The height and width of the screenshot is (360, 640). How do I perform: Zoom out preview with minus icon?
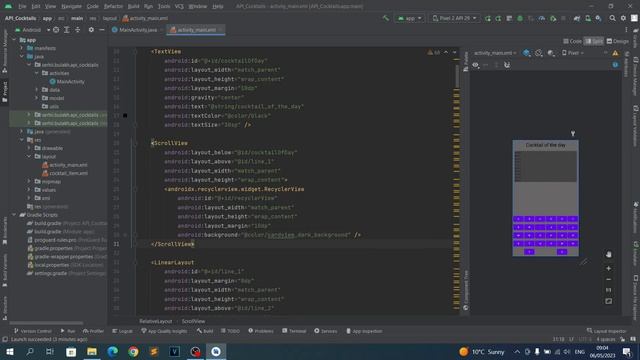coord(609,280)
